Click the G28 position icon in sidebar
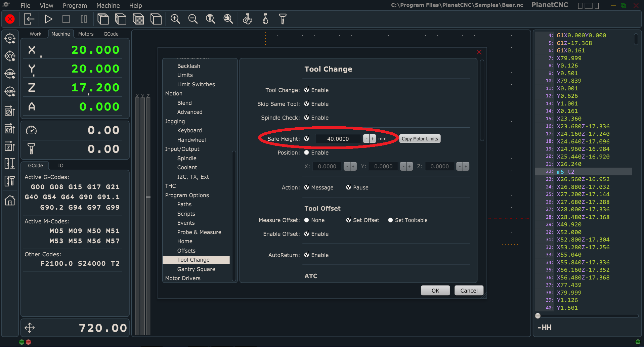Screen dimensions: 644x347 (10, 74)
